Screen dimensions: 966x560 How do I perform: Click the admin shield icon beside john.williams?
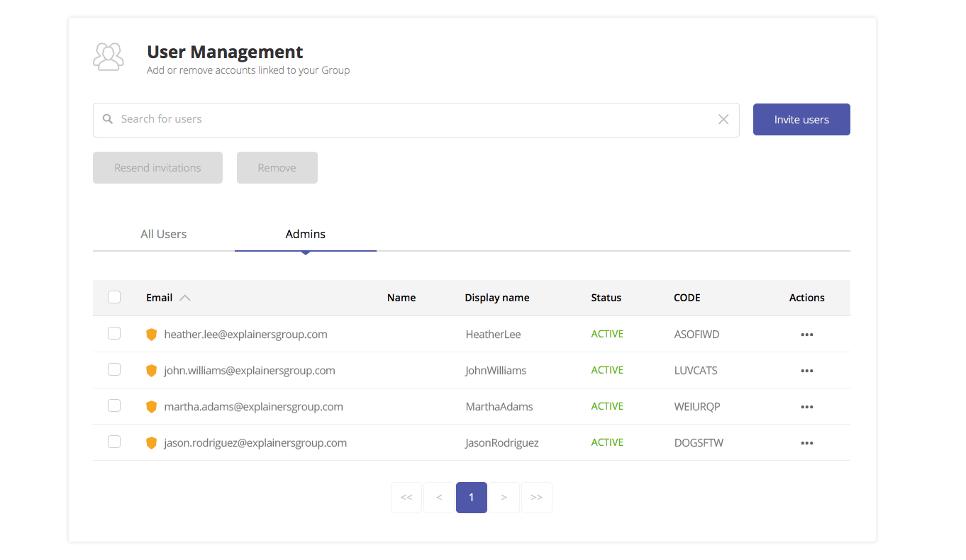pos(151,370)
